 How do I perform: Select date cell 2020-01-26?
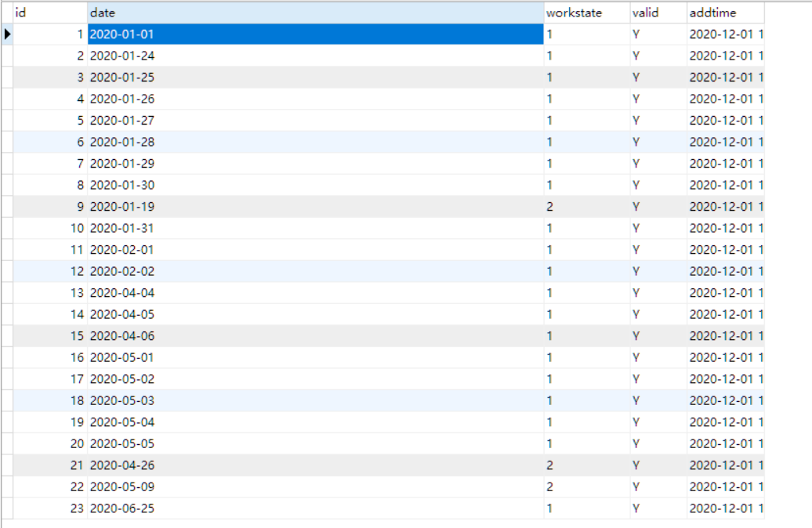[x=315, y=99]
